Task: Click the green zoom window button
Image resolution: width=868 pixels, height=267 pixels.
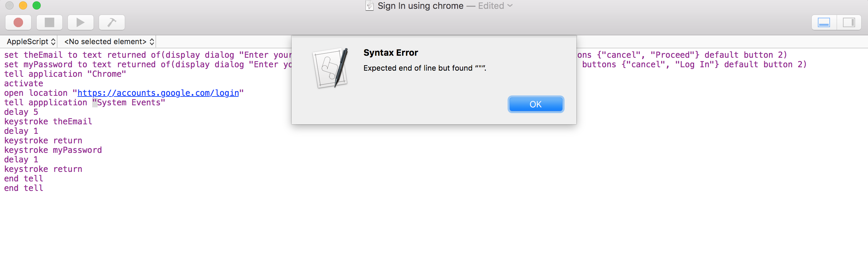Action: [x=37, y=5]
